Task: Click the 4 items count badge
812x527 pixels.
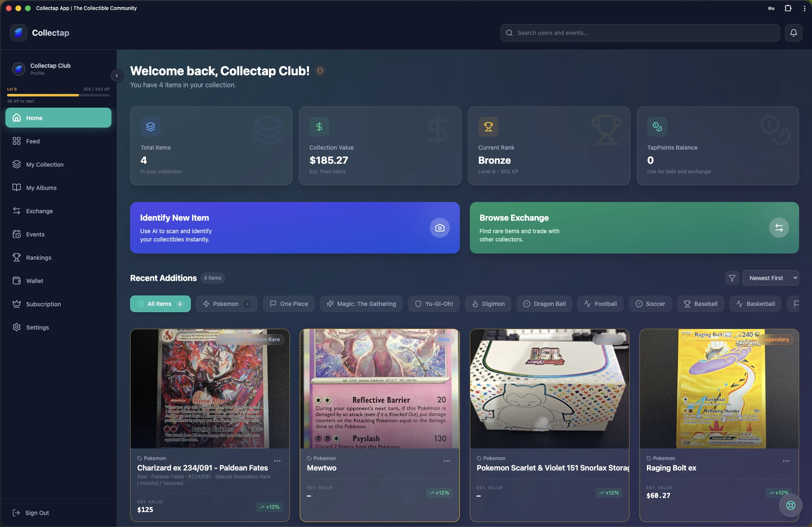Action: [212, 278]
